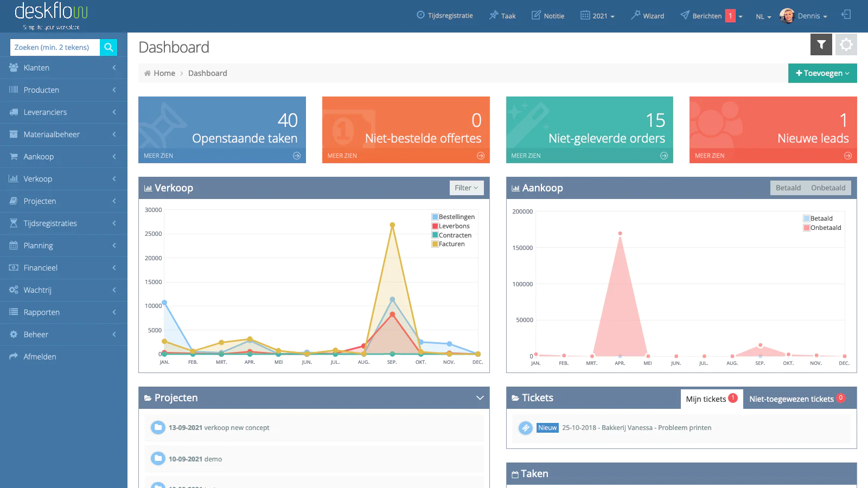The width and height of the screenshot is (868, 488).
Task: Toggle Onbetaald filter in Aankoop chart
Action: [828, 188]
